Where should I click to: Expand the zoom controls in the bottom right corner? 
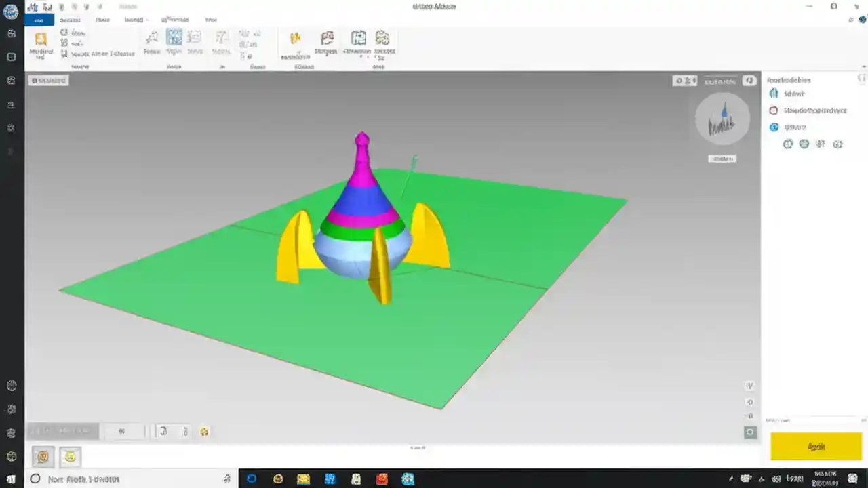tap(750, 432)
